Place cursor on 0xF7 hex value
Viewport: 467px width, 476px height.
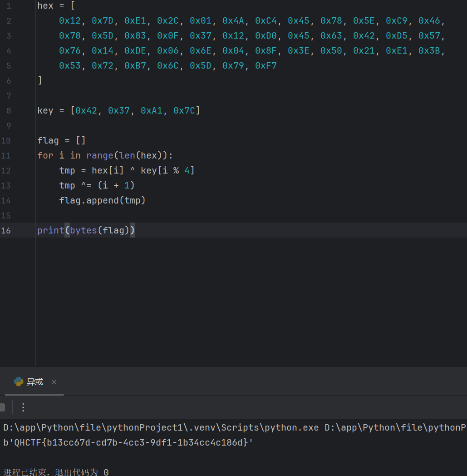coord(265,66)
